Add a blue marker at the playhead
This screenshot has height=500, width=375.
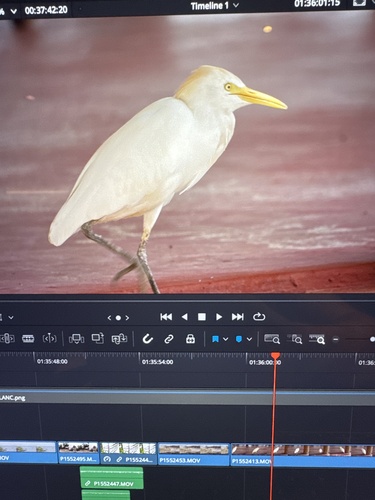pos(239,339)
